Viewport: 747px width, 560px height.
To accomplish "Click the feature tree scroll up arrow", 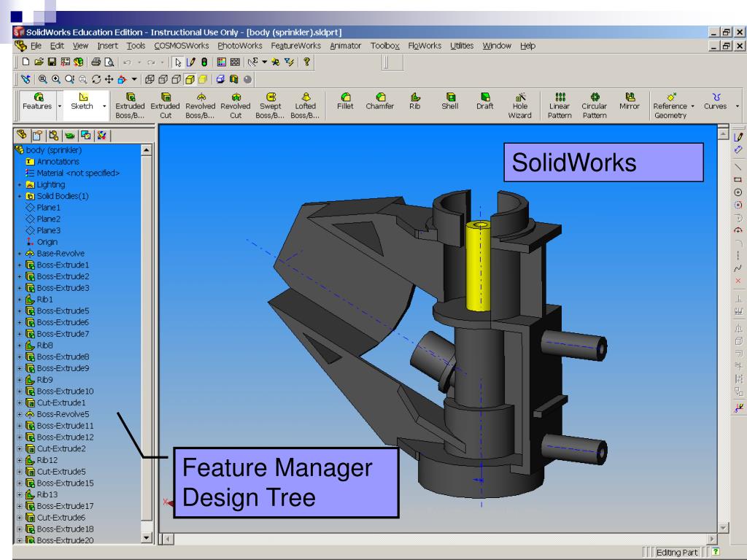I will coord(146,150).
